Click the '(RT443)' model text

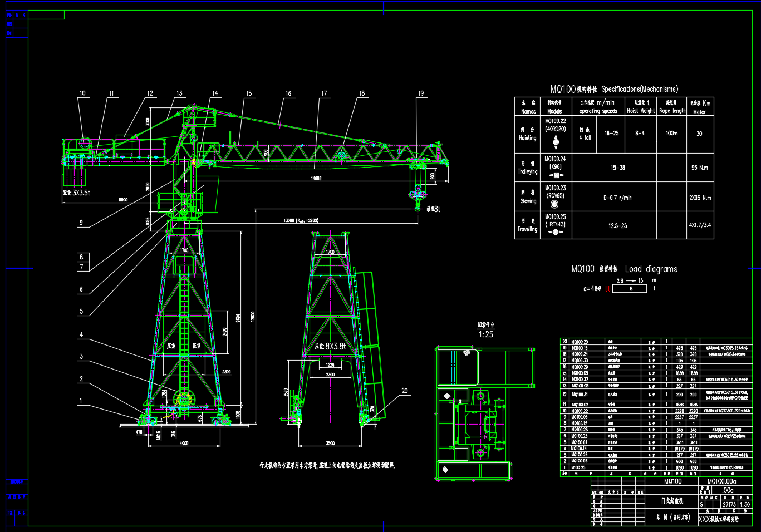point(556,225)
